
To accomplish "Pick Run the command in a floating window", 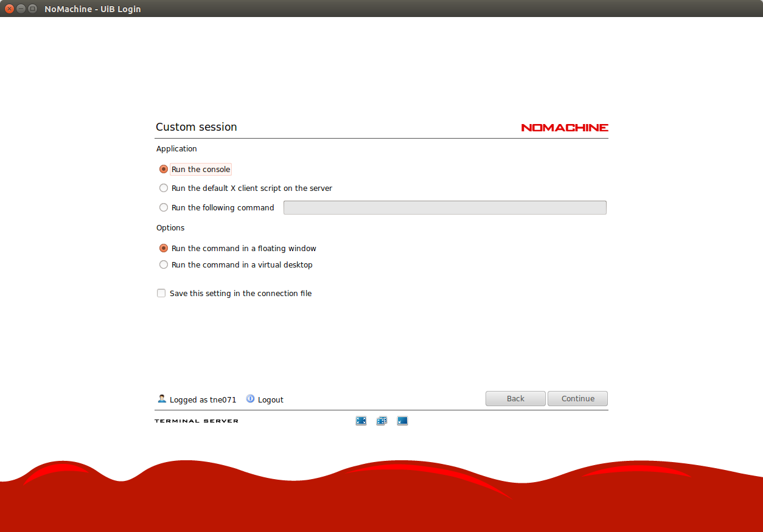I will 164,249.
